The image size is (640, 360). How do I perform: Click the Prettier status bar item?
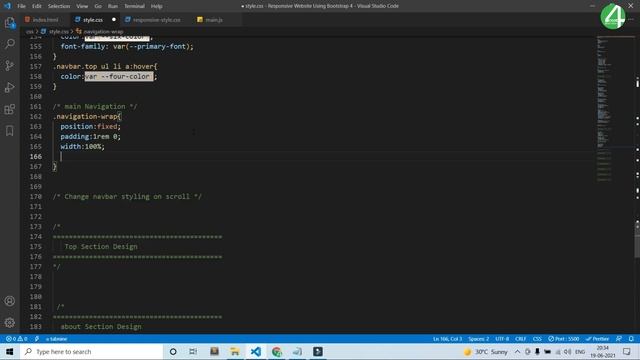tap(598, 339)
